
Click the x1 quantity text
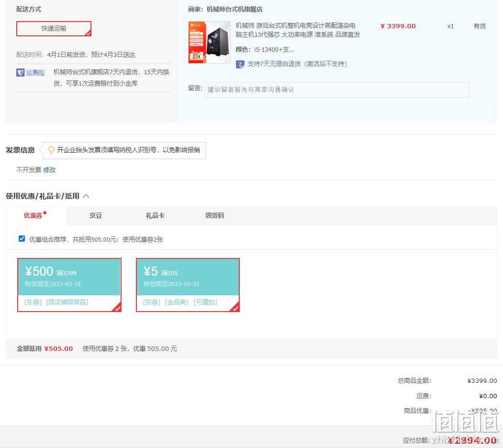coord(450,26)
